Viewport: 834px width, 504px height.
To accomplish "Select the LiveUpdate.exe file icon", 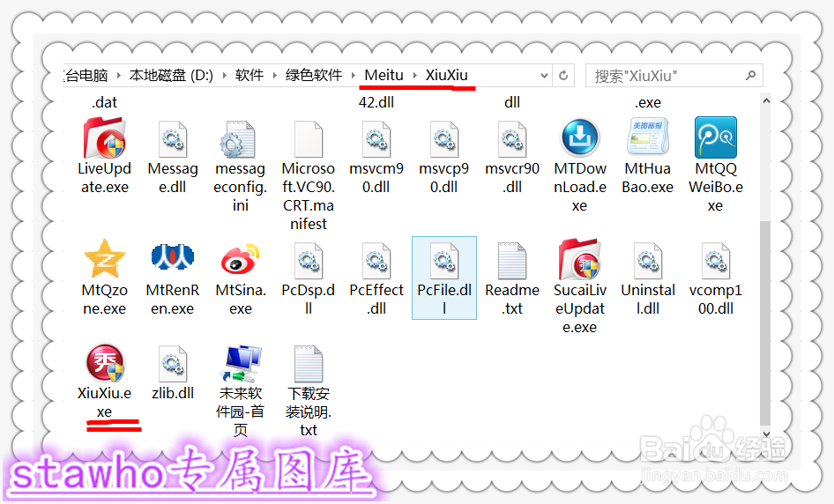I will (104, 137).
